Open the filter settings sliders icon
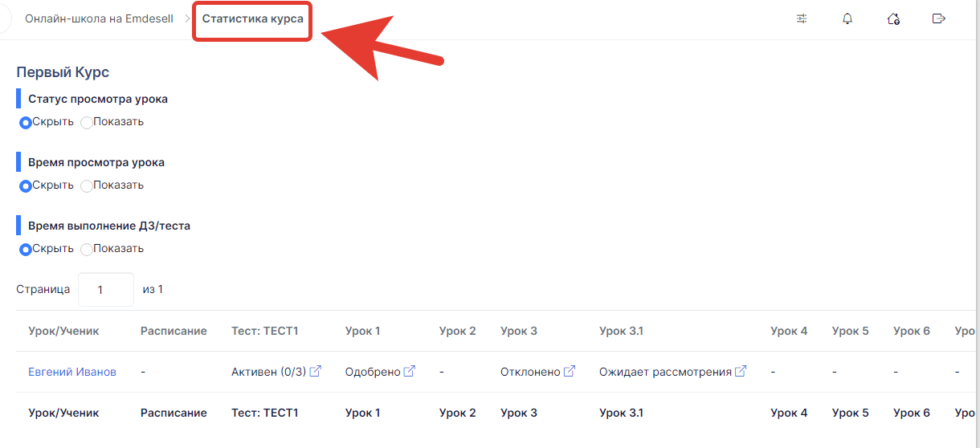Screen dimensions: 980x448 (802, 18)
